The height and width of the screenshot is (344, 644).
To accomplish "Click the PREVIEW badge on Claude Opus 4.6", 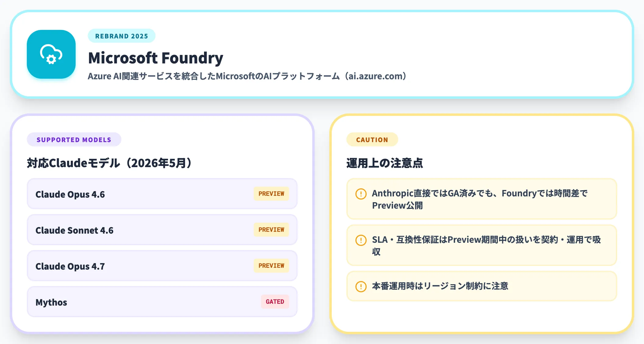I will point(271,194).
